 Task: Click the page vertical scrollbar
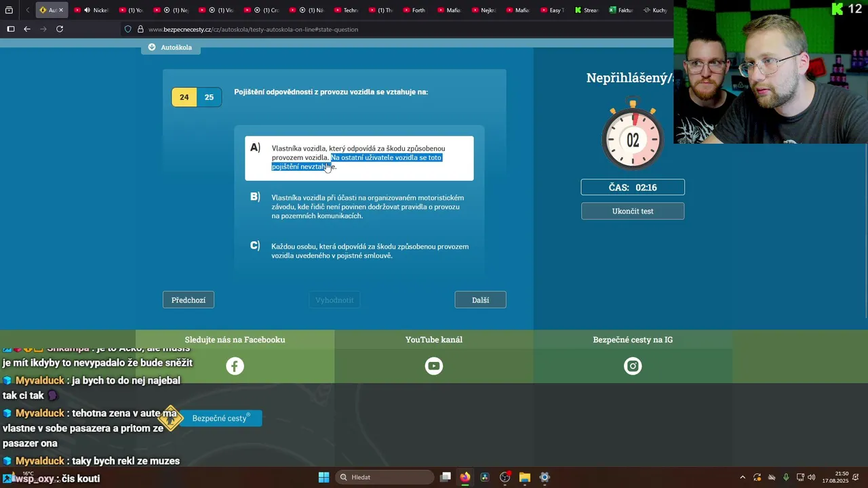(x=865, y=230)
